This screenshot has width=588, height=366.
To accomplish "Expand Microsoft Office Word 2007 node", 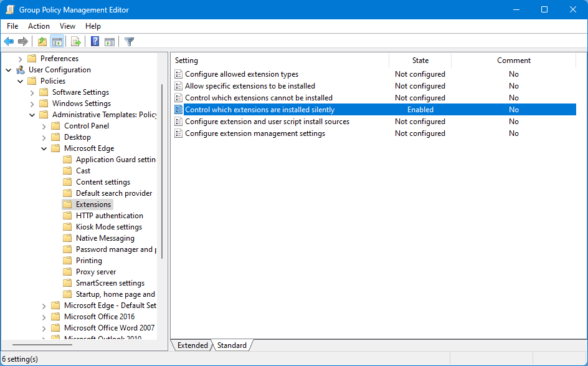I will [x=44, y=329].
